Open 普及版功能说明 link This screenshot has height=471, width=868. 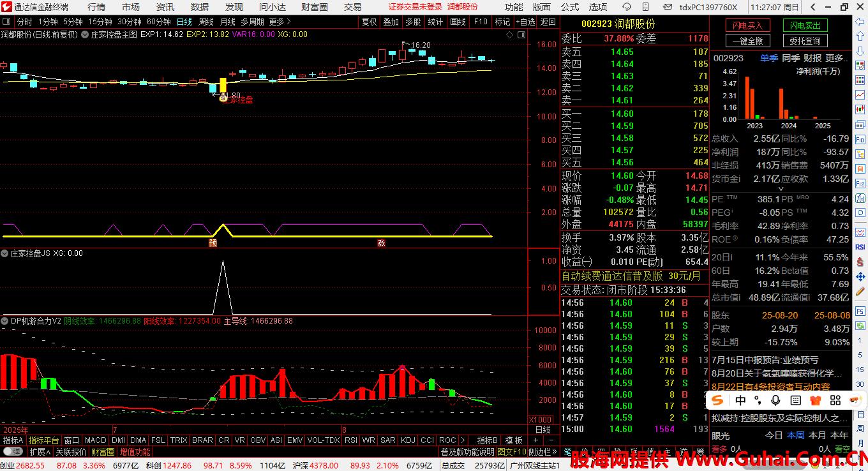pyautogui.click(x=468, y=452)
